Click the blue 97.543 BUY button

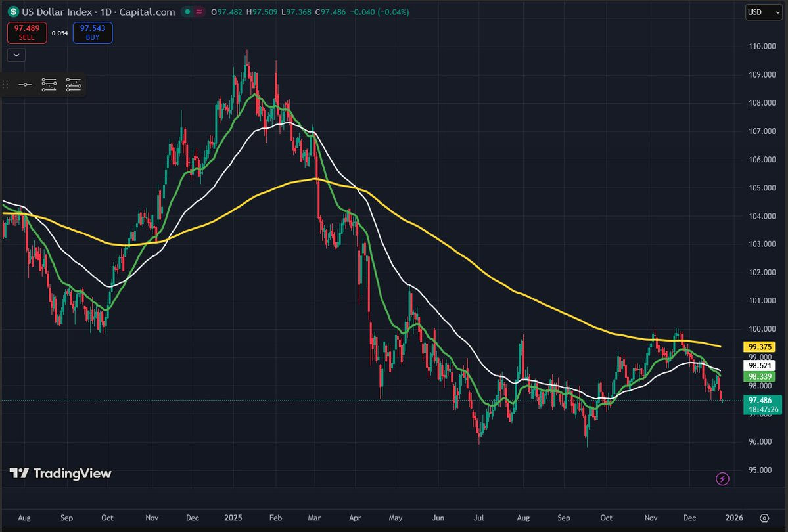point(93,33)
